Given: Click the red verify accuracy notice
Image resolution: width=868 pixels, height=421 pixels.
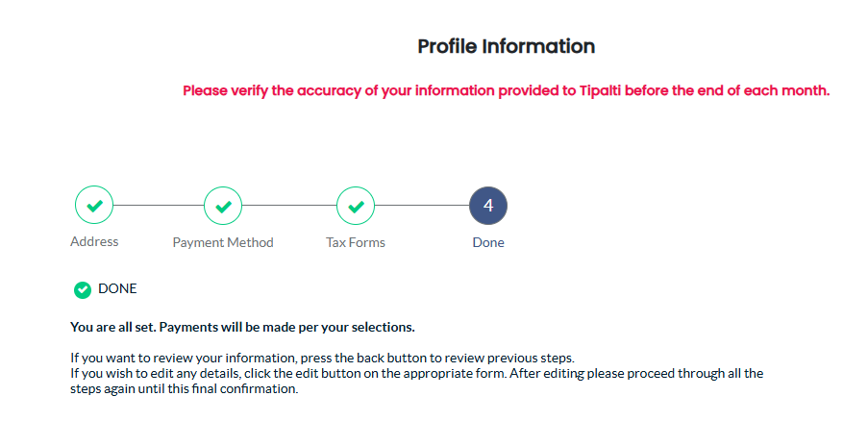Looking at the screenshot, I should (506, 91).
